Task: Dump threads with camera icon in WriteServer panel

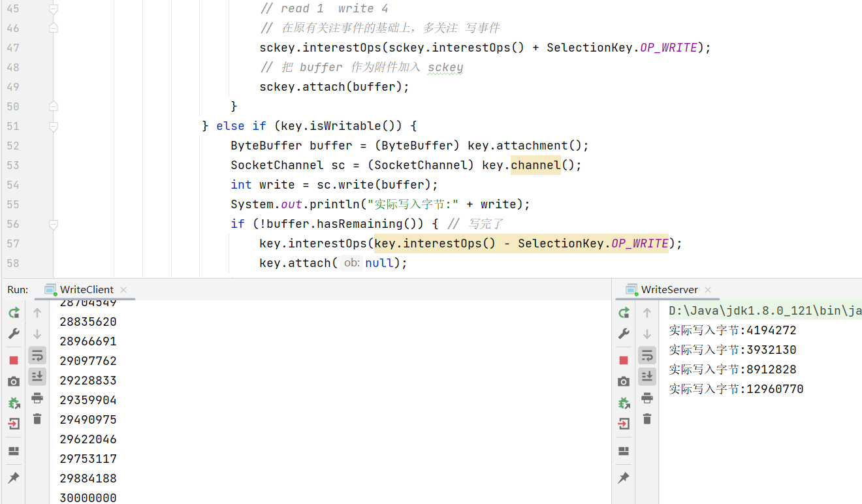Action: pos(624,381)
